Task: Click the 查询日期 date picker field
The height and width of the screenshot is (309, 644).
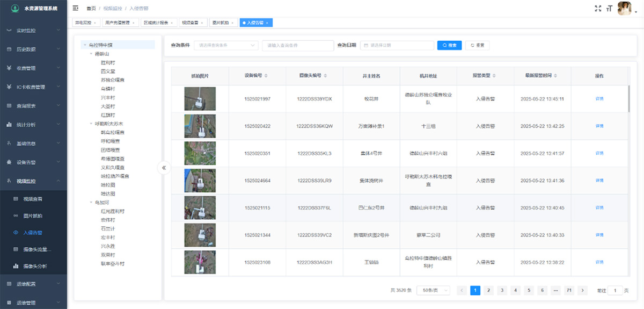Action: tap(397, 46)
